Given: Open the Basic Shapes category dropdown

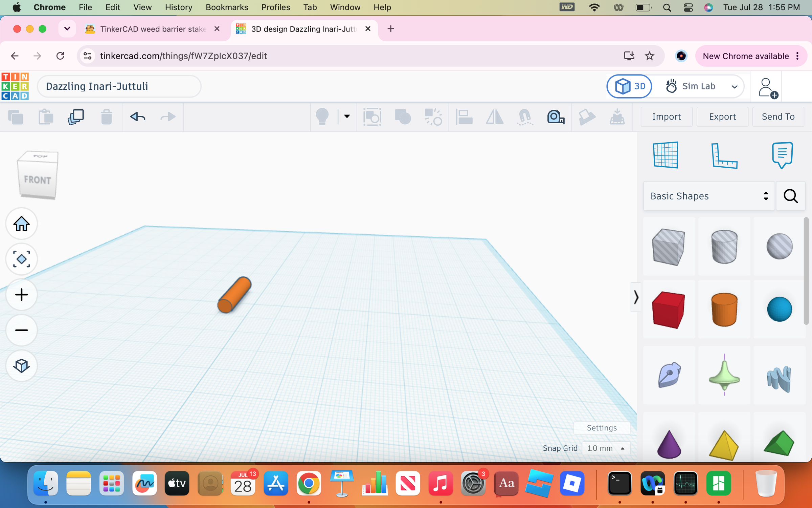Looking at the screenshot, I should 709,196.
